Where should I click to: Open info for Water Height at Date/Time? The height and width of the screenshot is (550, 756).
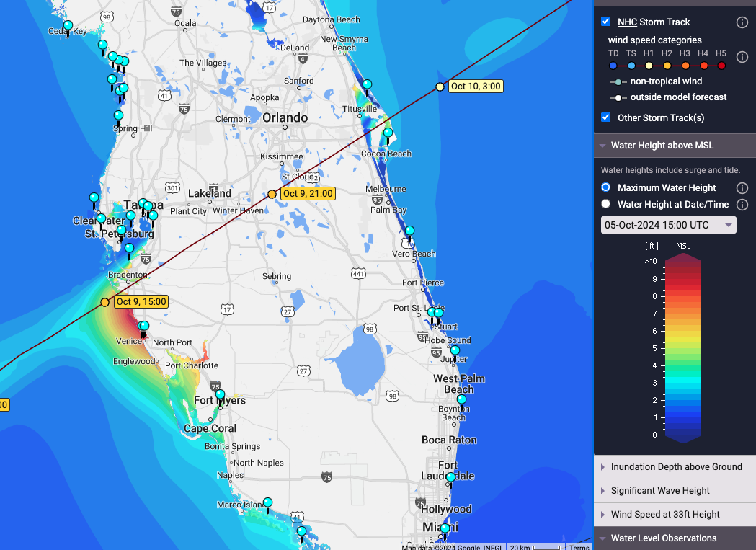tap(742, 204)
